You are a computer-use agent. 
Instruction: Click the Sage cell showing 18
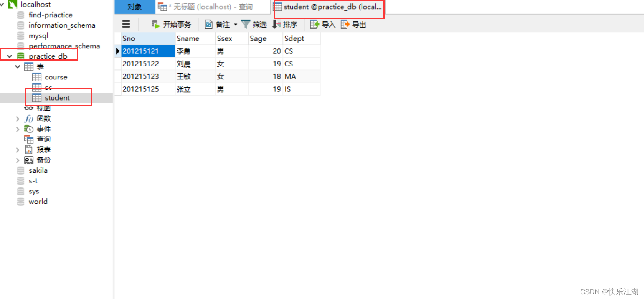(x=266, y=76)
